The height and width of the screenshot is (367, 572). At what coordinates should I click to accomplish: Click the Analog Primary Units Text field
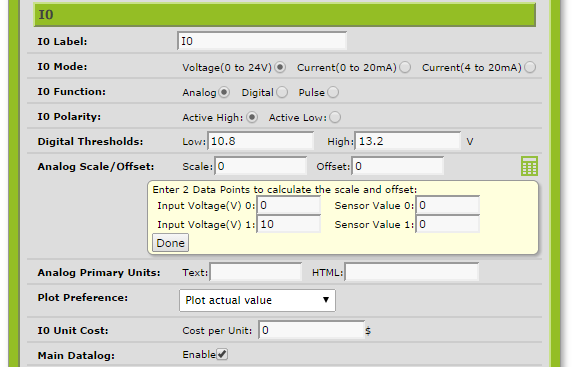(x=256, y=272)
